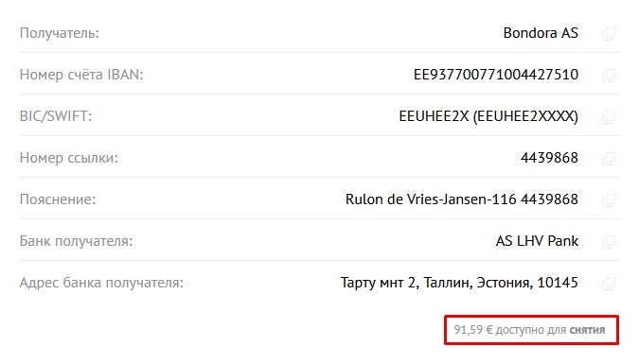Click the IBAN value EE937700771004427510
The width and height of the screenshot is (639, 364).
coord(495,75)
